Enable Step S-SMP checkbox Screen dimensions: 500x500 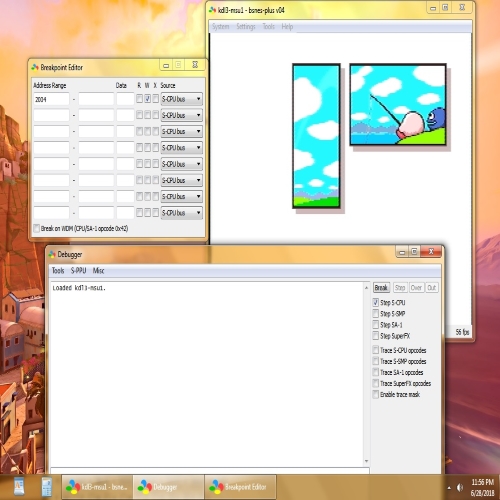pyautogui.click(x=376, y=314)
